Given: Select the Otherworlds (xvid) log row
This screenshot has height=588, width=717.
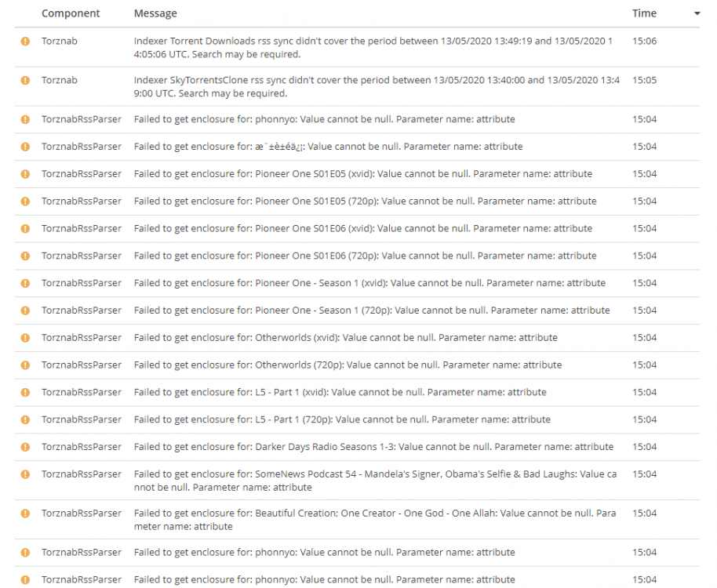Looking at the screenshot, I should point(357,338).
